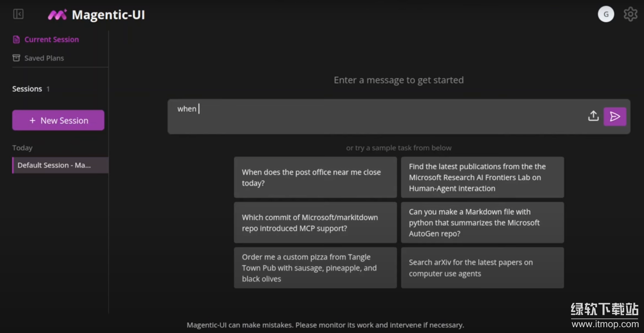Click the upload file icon

pos(593,116)
